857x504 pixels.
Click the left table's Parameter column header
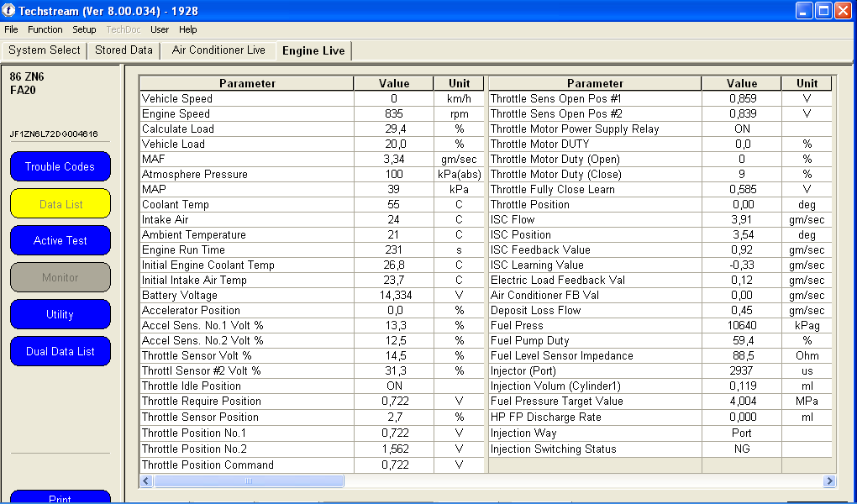[247, 83]
